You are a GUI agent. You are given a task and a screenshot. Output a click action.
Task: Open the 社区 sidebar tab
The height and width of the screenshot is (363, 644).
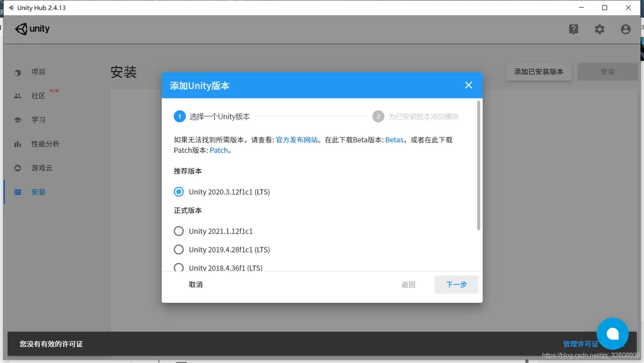pyautogui.click(x=38, y=96)
